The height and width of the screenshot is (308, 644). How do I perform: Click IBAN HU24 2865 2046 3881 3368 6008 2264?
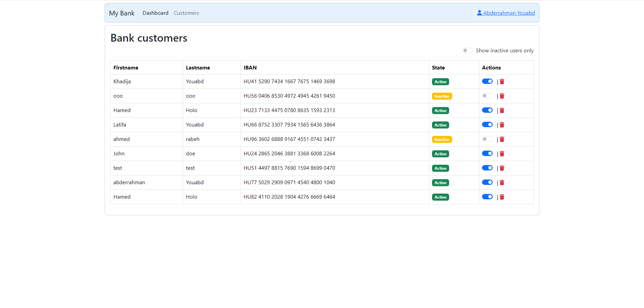tap(289, 153)
